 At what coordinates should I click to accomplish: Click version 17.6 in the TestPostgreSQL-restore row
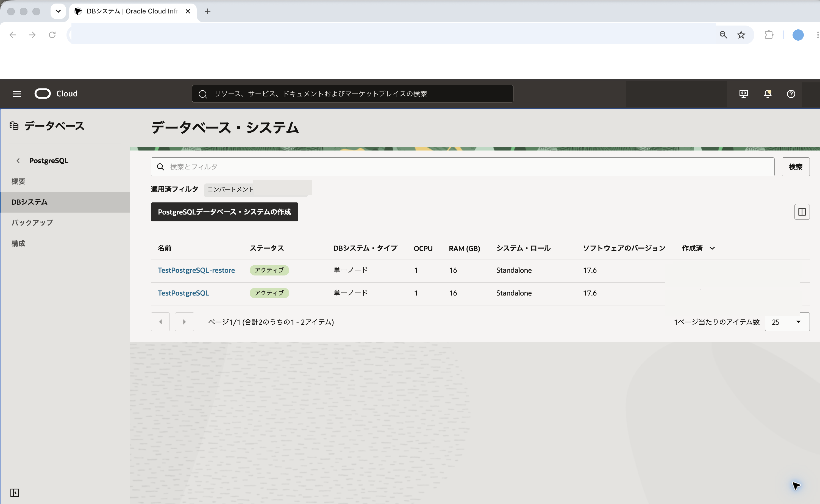pos(590,270)
